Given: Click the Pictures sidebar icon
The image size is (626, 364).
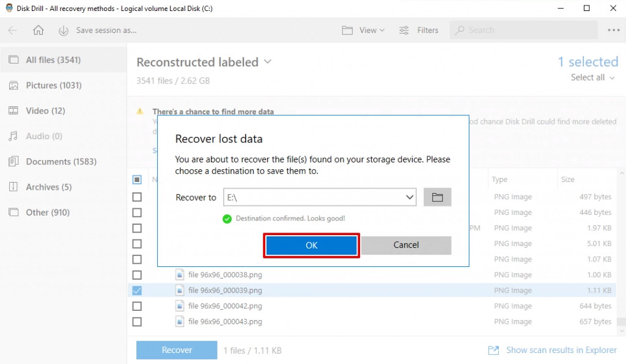Looking at the screenshot, I should [x=13, y=86].
